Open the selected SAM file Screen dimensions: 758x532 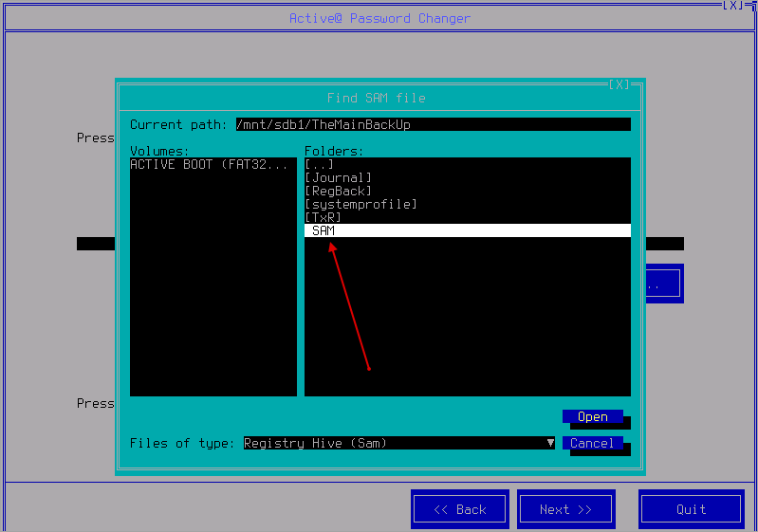pos(592,416)
